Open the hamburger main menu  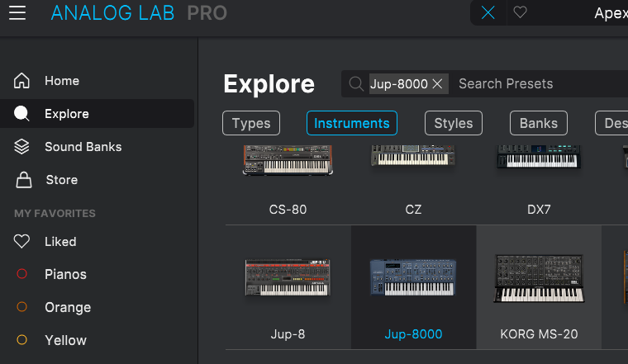point(17,13)
